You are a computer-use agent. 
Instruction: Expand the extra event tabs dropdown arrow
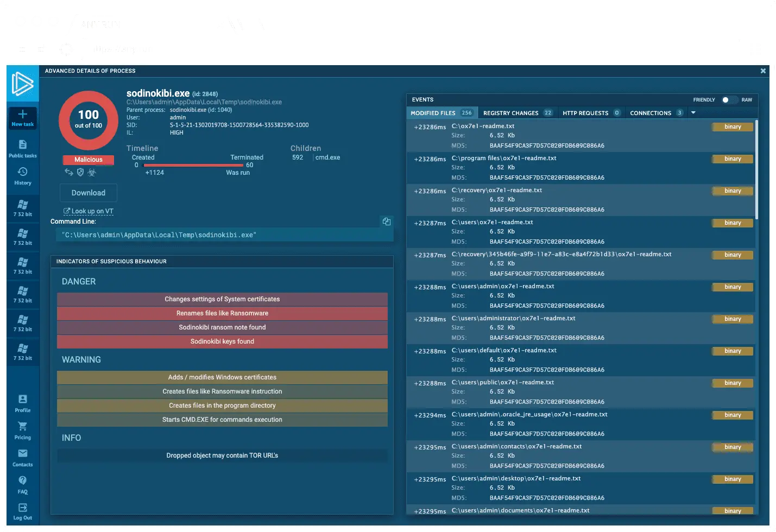693,113
